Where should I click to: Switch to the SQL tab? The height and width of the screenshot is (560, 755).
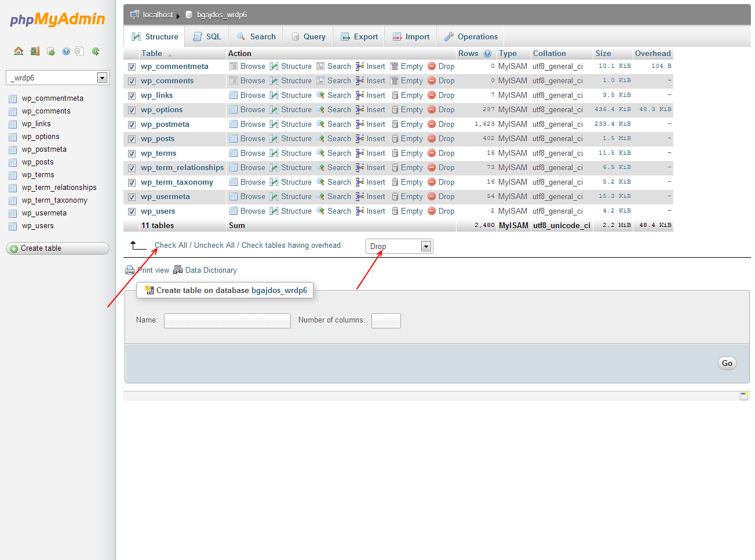(x=207, y=36)
